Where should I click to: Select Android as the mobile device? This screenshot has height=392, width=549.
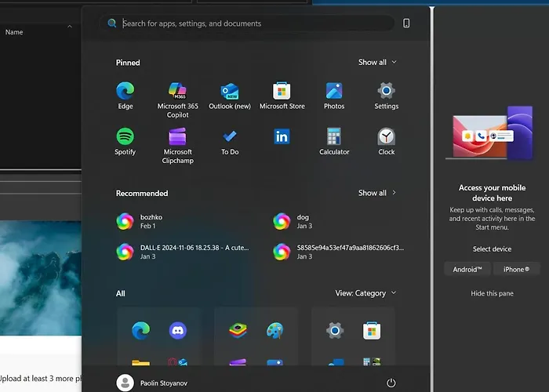(467, 269)
